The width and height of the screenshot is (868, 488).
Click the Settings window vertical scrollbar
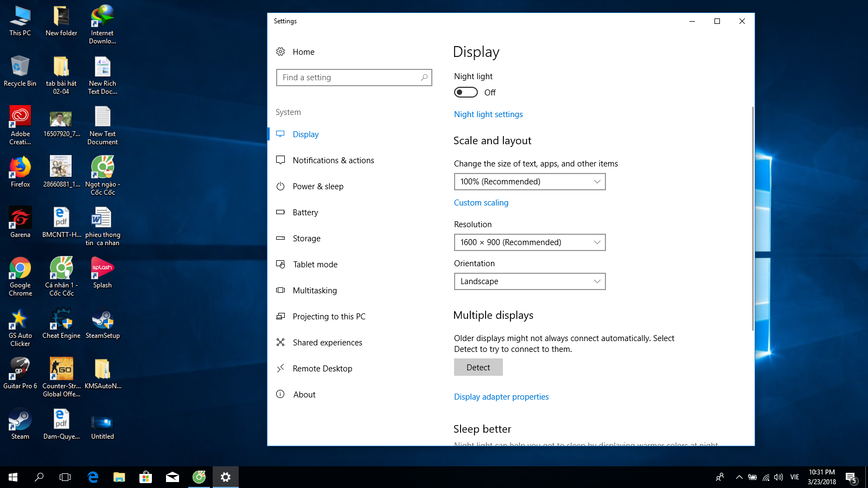click(x=752, y=217)
